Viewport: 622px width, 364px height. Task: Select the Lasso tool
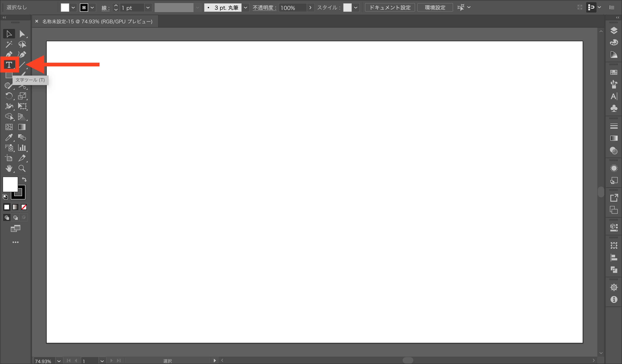pos(22,44)
